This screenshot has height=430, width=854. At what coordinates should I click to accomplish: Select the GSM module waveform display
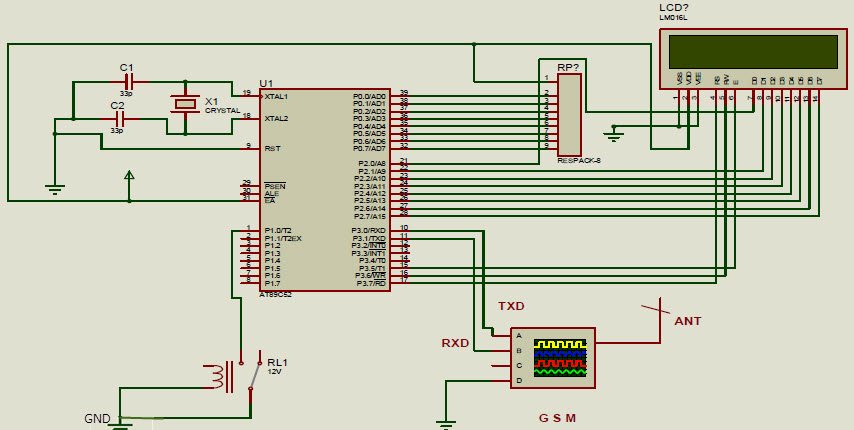tap(560, 358)
